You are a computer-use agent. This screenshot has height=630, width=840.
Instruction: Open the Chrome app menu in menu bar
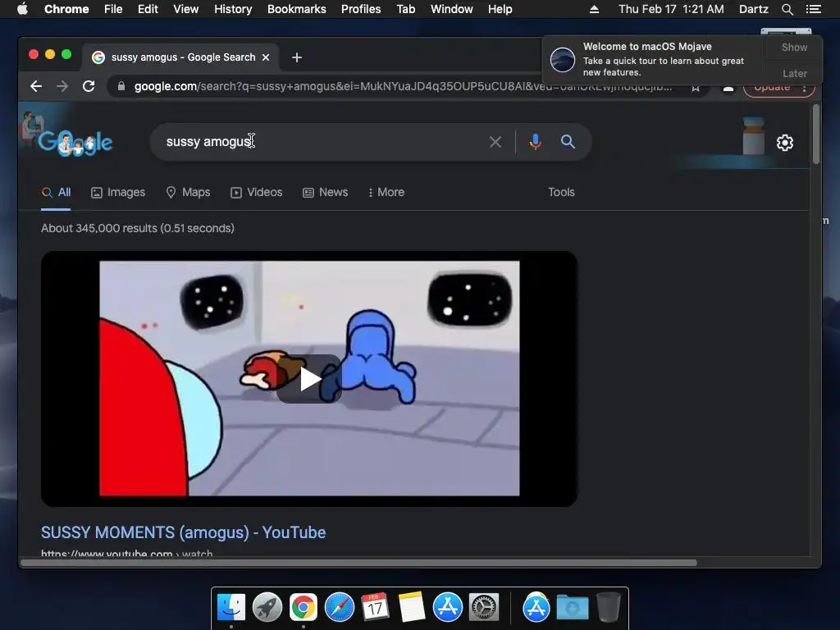(x=66, y=9)
